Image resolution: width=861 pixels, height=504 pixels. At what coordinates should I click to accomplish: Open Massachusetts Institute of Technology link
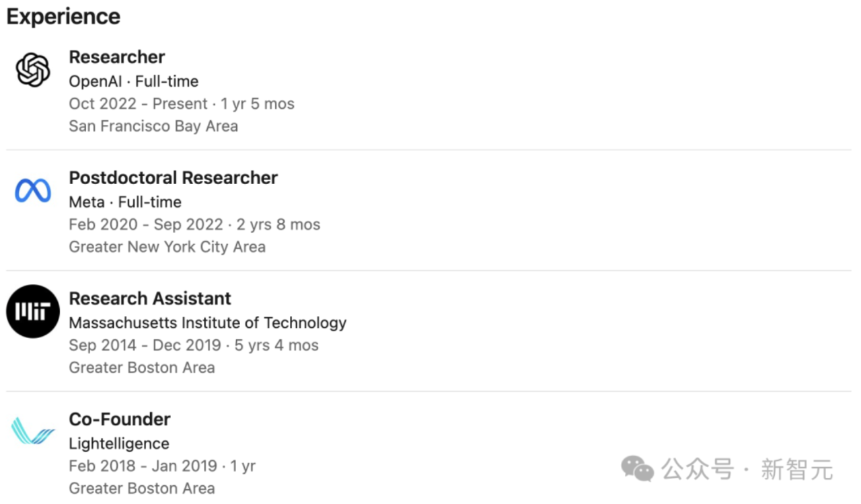(x=208, y=323)
